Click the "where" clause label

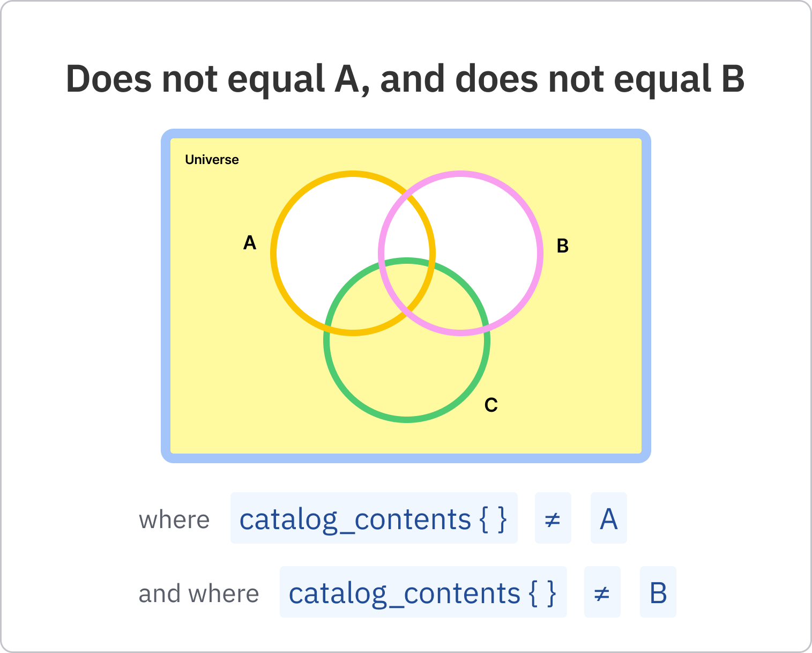174,520
